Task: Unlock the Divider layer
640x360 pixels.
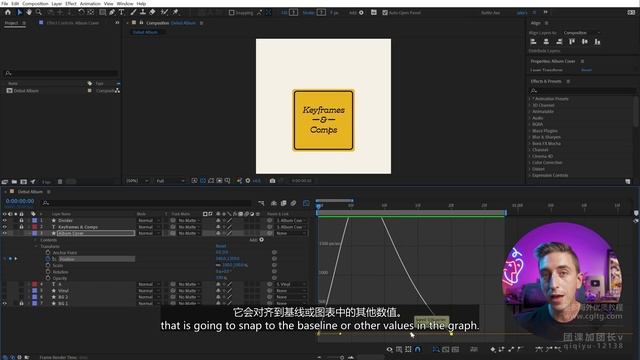Action: coord(21,220)
